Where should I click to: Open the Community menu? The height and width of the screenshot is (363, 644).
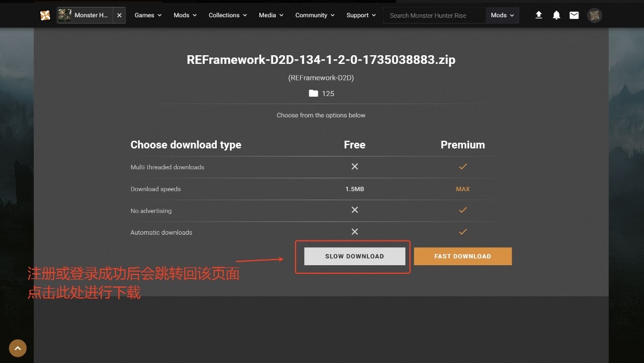pyautogui.click(x=315, y=16)
